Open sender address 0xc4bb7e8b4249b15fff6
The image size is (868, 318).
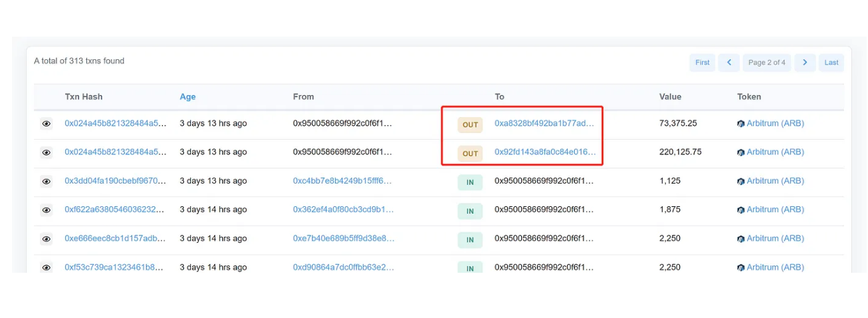click(342, 181)
